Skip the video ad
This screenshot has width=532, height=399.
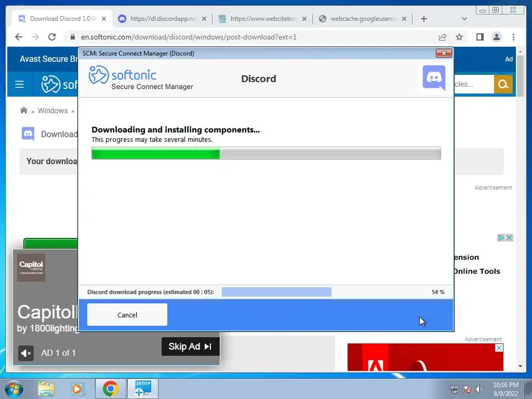tap(190, 347)
